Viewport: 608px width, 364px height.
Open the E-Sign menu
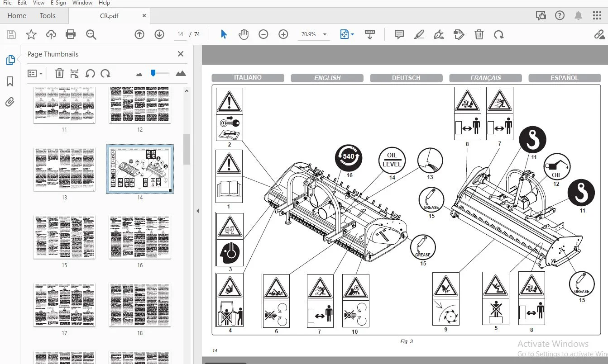(x=58, y=3)
